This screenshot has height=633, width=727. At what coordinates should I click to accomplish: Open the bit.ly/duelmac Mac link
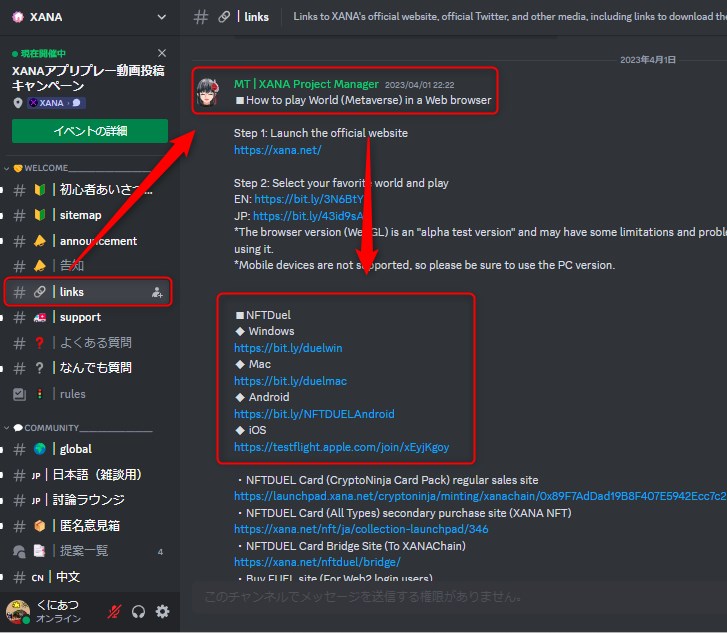click(290, 381)
